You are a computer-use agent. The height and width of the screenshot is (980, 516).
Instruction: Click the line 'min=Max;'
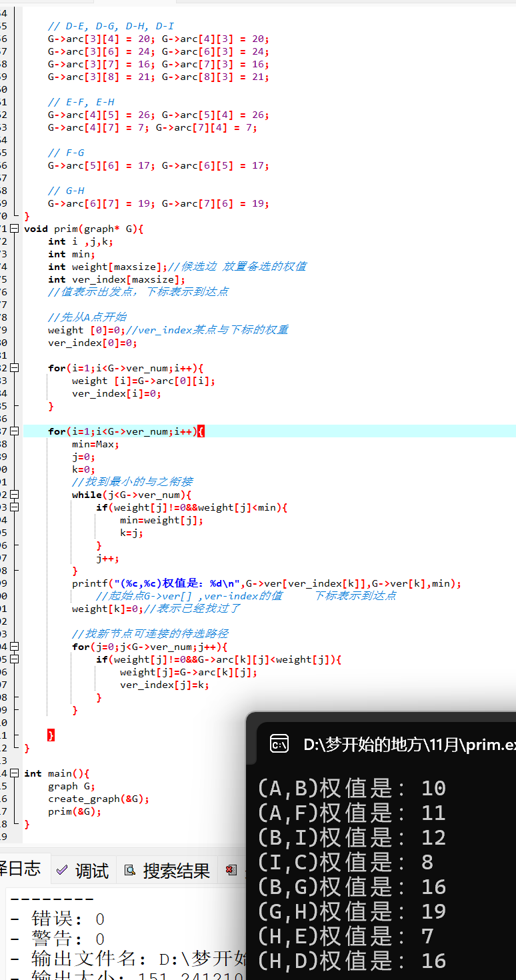point(95,444)
